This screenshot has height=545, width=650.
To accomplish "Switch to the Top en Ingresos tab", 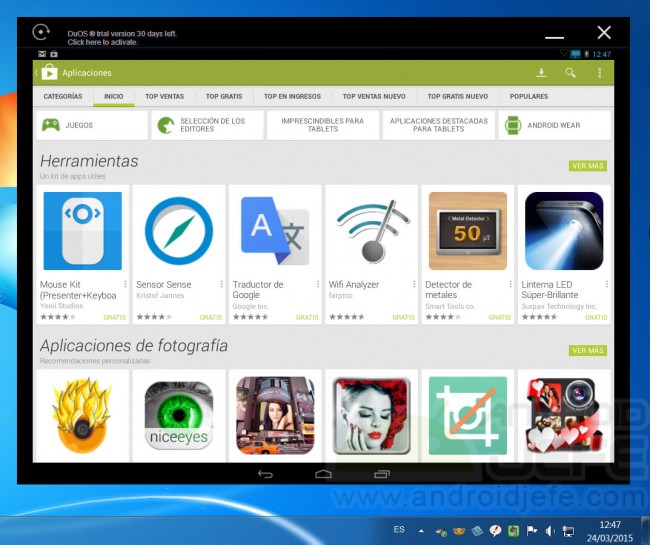I will (x=292, y=96).
